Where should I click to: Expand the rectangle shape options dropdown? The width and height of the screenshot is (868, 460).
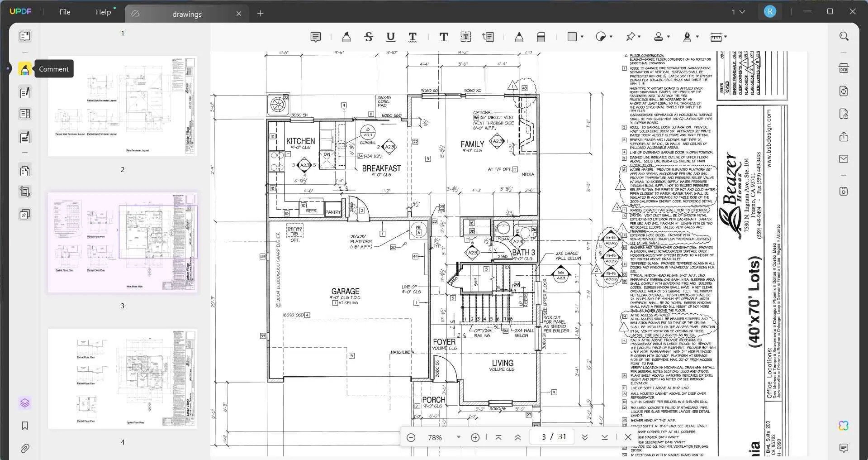pyautogui.click(x=582, y=37)
